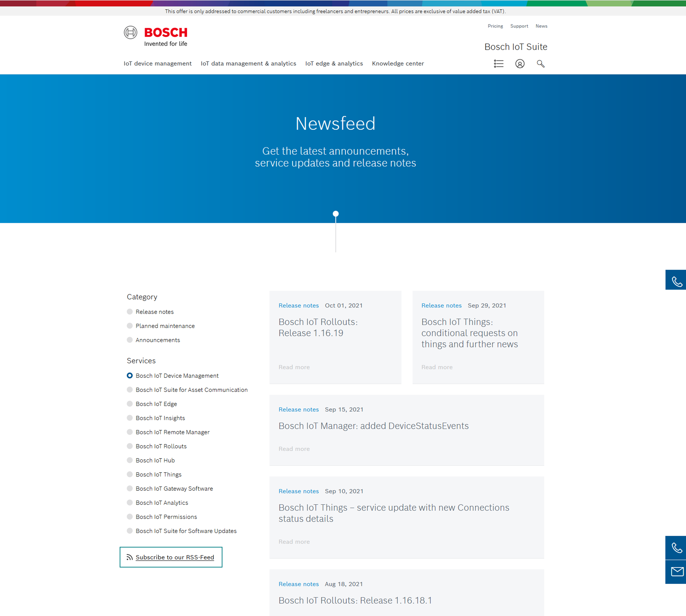This screenshot has width=686, height=616.
Task: Open Bosch IoT Rollouts: Release 1.16.18.1 title
Action: pos(355,600)
